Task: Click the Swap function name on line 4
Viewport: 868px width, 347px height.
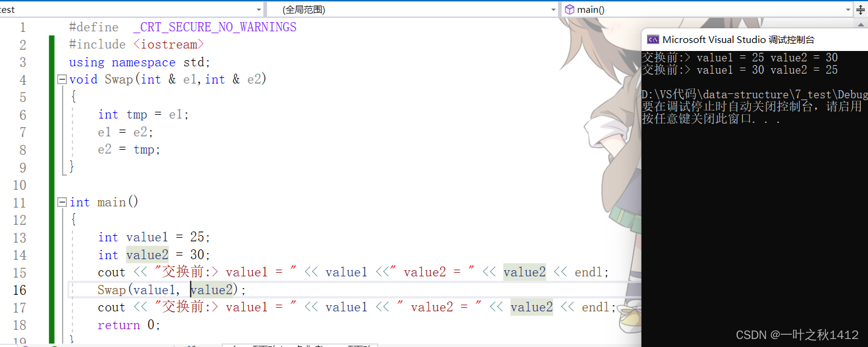Action: (119, 79)
